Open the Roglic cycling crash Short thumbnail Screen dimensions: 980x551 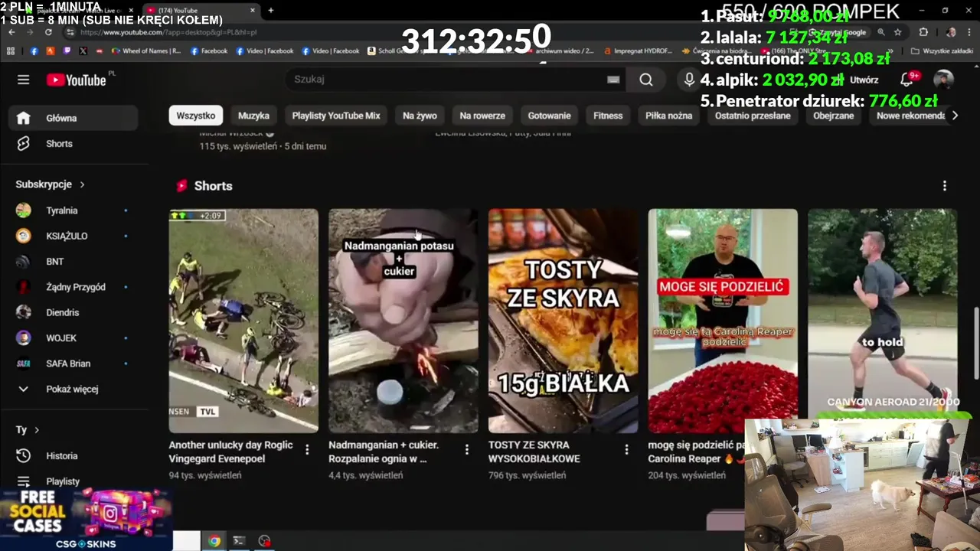[x=243, y=321]
